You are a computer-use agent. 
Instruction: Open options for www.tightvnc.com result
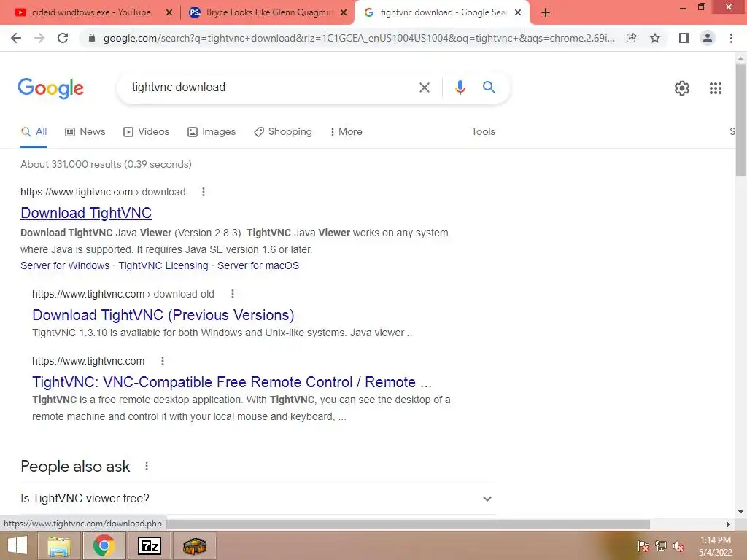pos(163,361)
